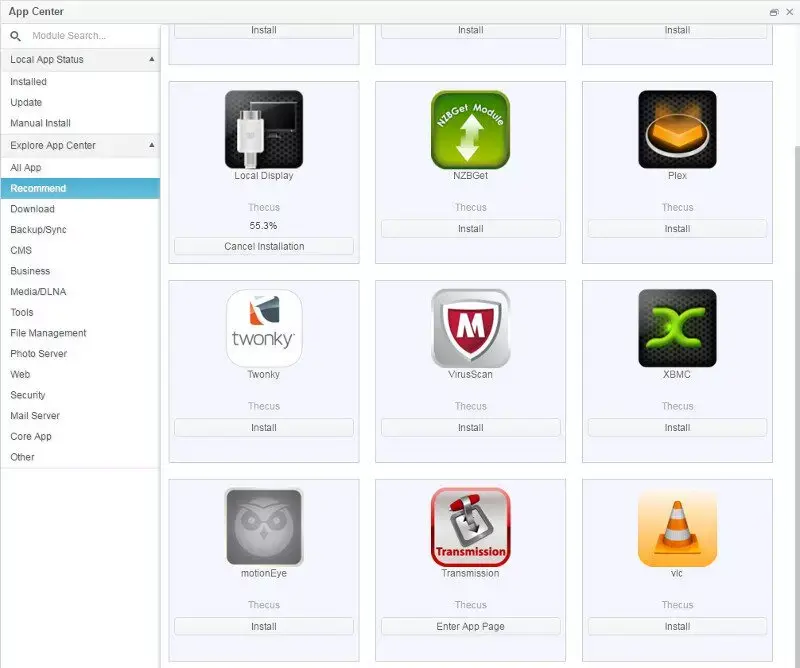Open the Transmission app icon
The width and height of the screenshot is (800, 668).
[470, 527]
